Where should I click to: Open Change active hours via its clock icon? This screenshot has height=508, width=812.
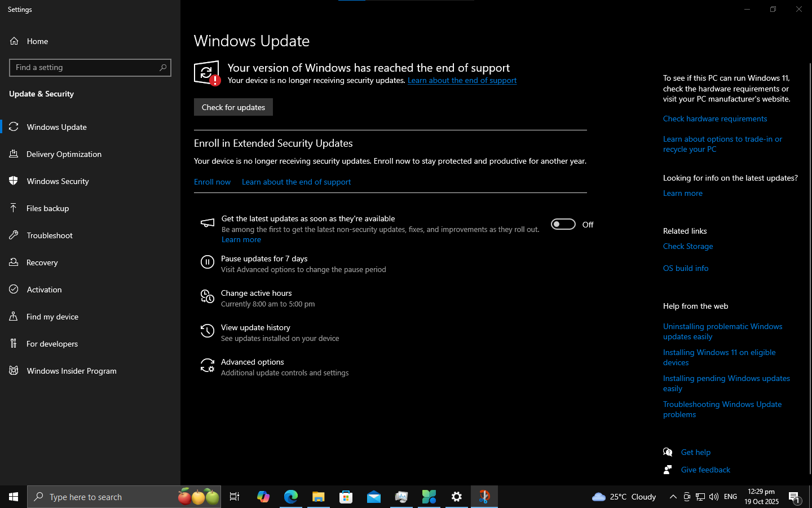[207, 296]
